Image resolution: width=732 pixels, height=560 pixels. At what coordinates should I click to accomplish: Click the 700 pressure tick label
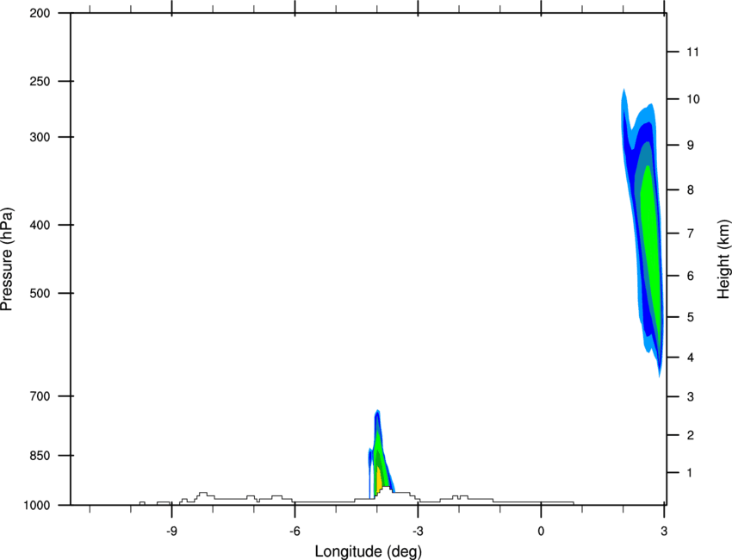click(x=40, y=395)
